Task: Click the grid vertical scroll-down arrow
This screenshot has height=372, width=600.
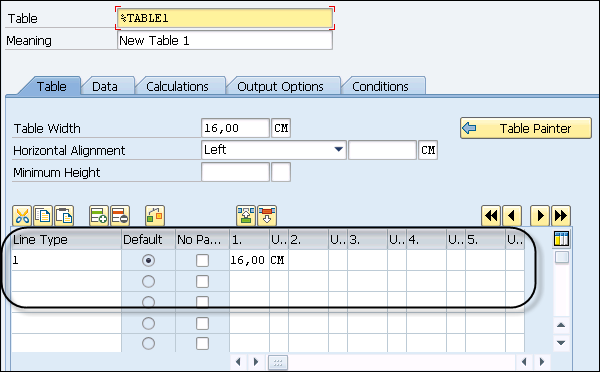Action: tap(561, 343)
